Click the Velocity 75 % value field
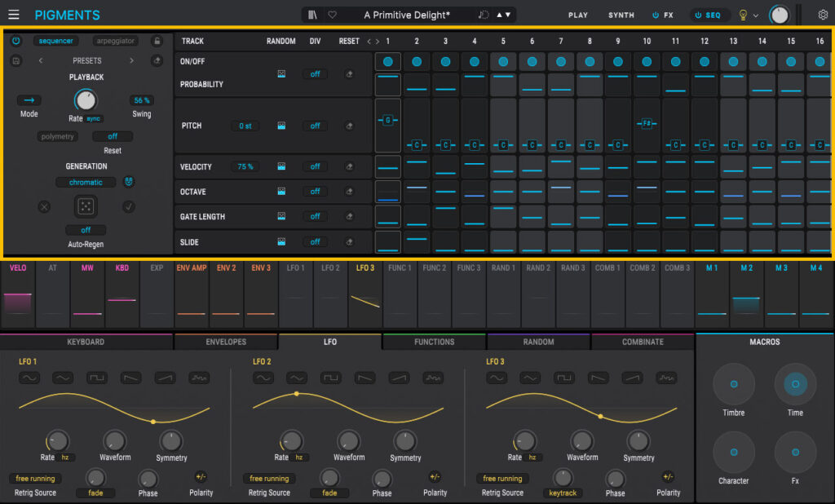 point(245,166)
